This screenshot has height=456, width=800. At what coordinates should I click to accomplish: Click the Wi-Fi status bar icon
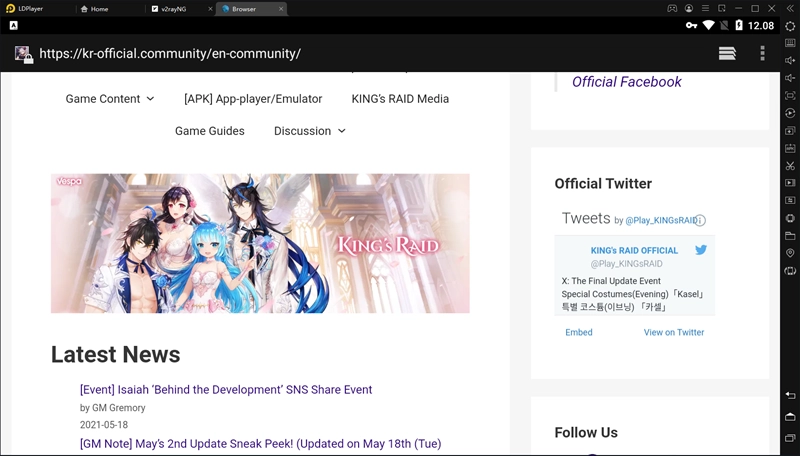coord(708,26)
